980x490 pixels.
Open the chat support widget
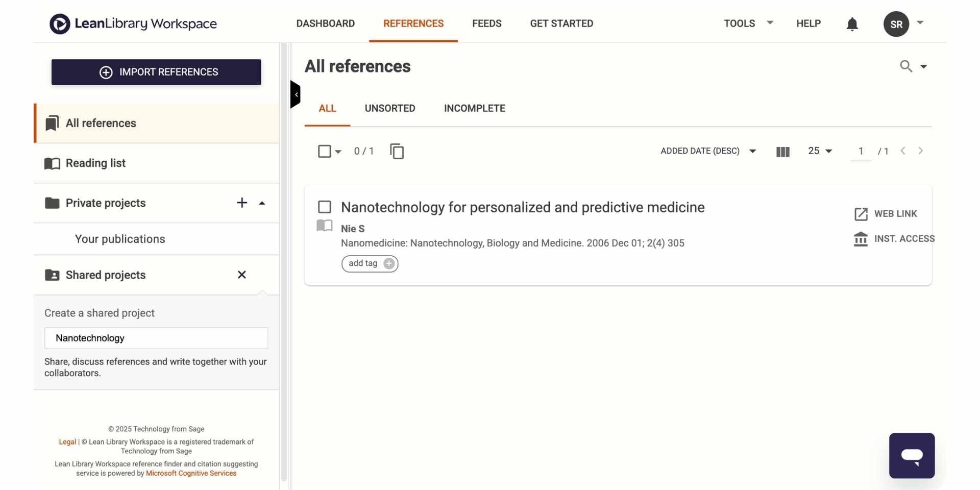[912, 455]
